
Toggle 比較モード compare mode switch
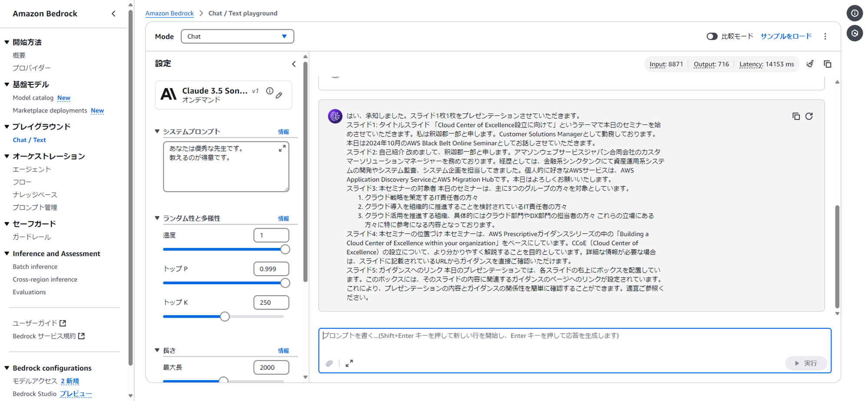click(x=712, y=36)
